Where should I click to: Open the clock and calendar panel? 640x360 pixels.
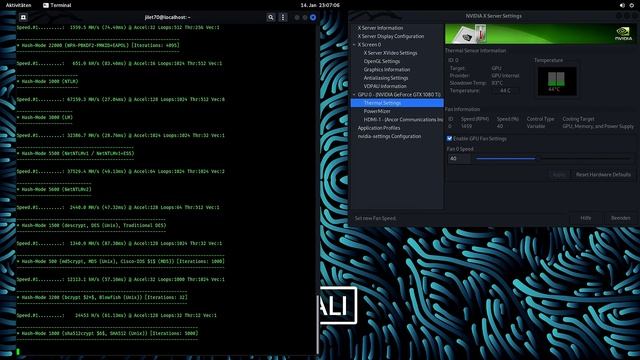click(x=320, y=5)
